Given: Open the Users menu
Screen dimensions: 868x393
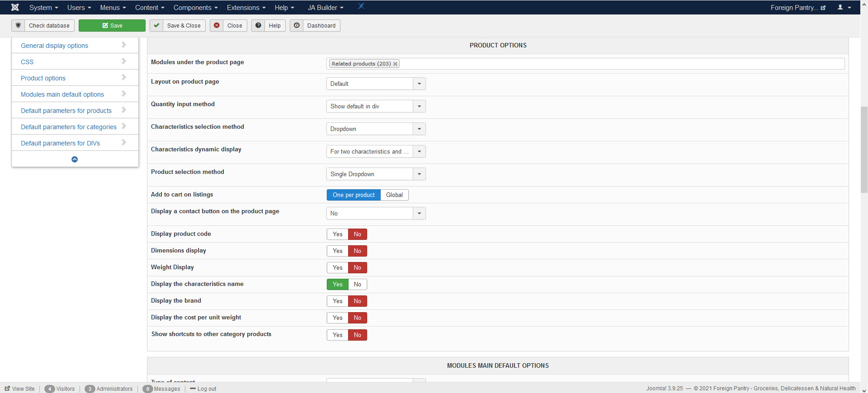Looking at the screenshot, I should coord(79,7).
